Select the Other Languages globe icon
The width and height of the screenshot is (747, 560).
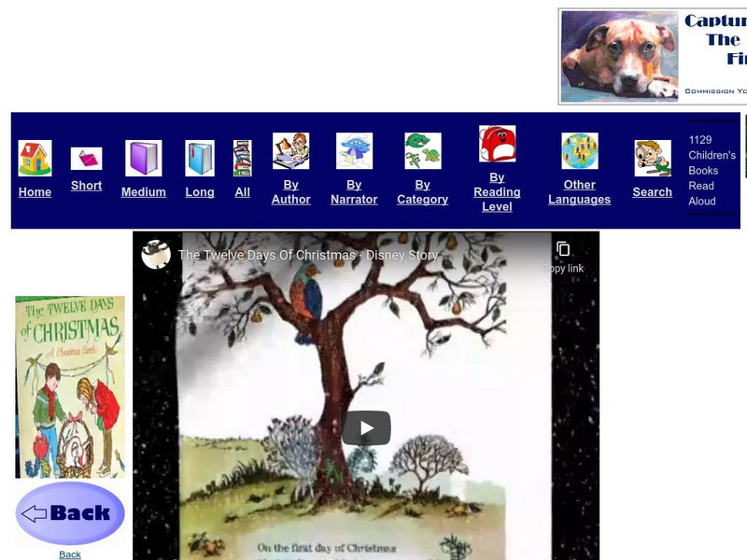[579, 149]
